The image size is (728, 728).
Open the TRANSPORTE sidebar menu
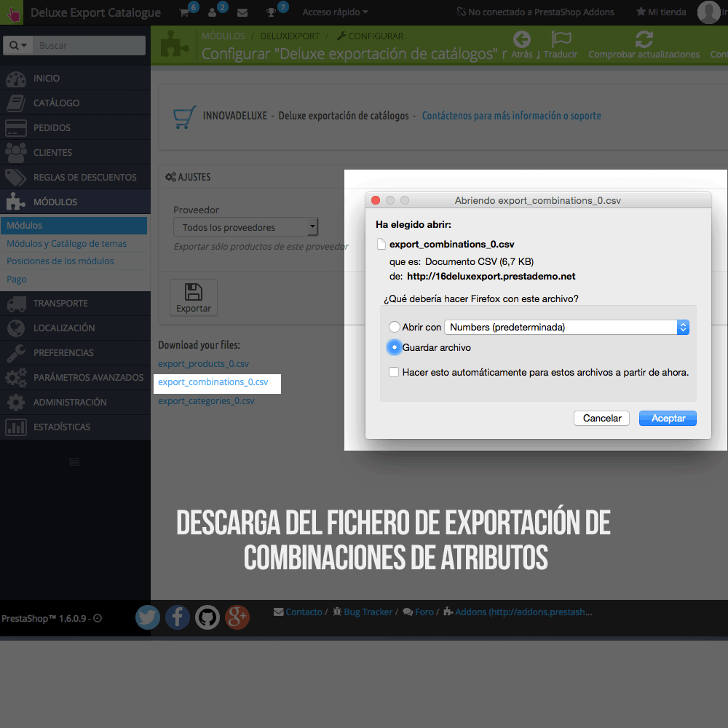tap(75, 303)
